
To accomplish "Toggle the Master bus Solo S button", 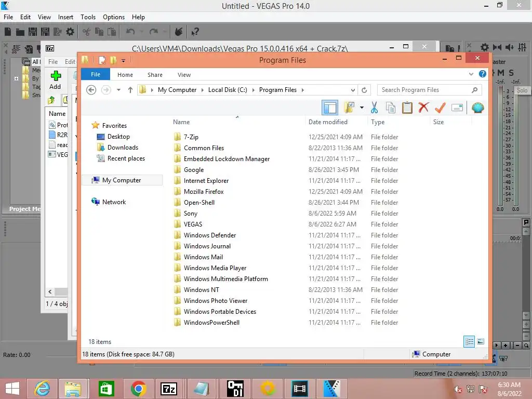I will pos(511,73).
